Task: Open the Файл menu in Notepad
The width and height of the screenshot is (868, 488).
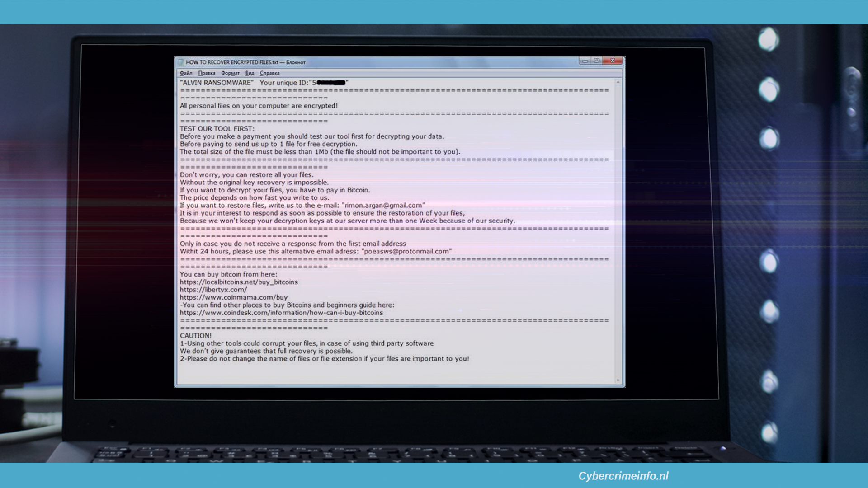Action: pyautogui.click(x=186, y=73)
